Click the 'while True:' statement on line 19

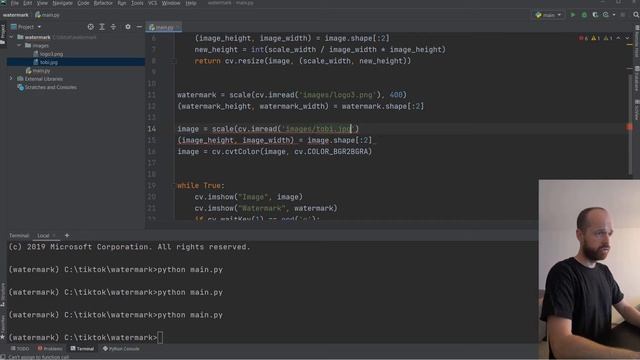(x=201, y=186)
